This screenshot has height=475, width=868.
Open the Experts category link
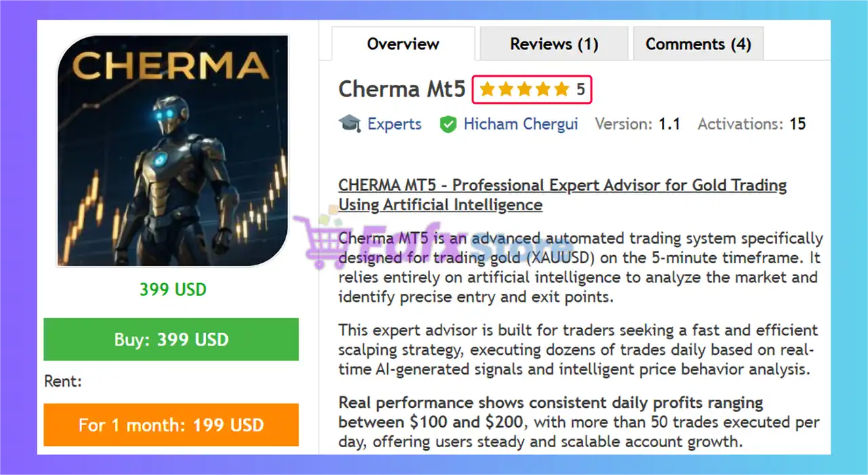tap(394, 124)
